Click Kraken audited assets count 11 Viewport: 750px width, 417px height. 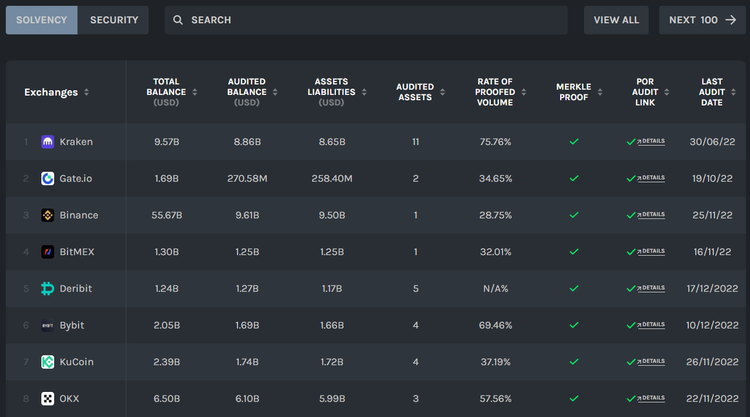416,142
